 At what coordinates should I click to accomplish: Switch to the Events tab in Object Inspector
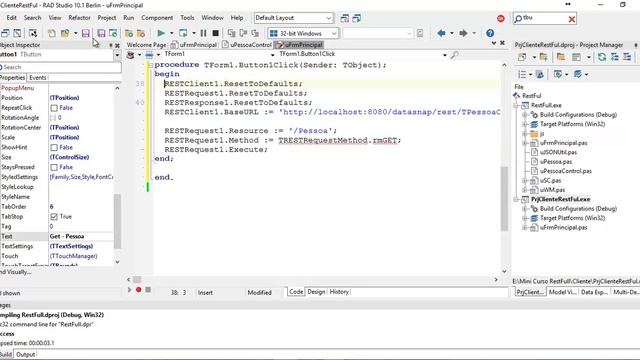pyautogui.click(x=38, y=78)
